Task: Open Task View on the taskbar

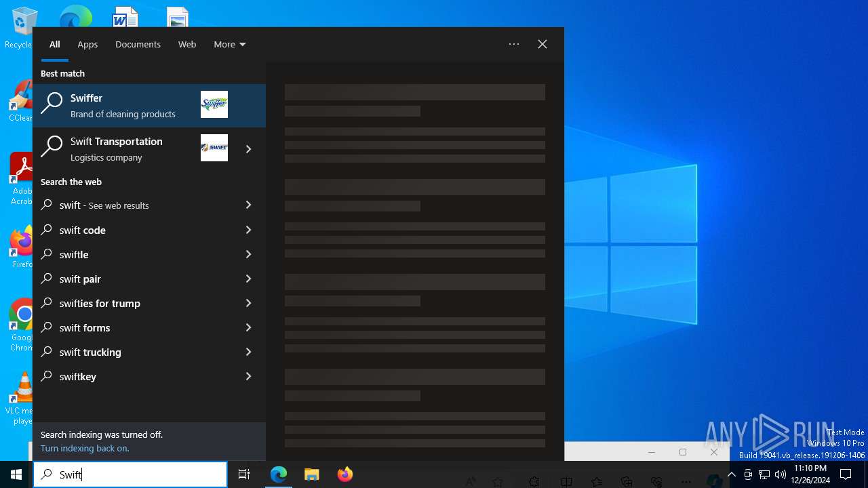Action: [x=244, y=474]
